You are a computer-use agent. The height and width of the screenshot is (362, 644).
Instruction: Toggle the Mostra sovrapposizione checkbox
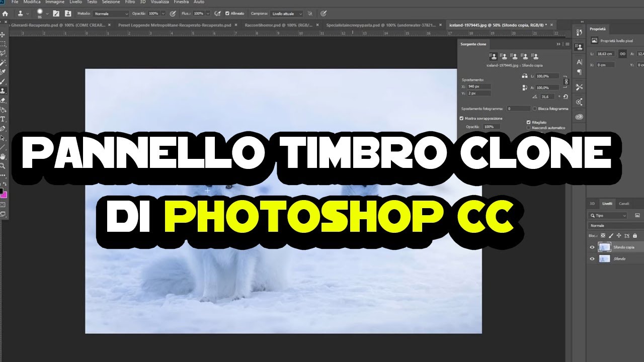pyautogui.click(x=461, y=119)
